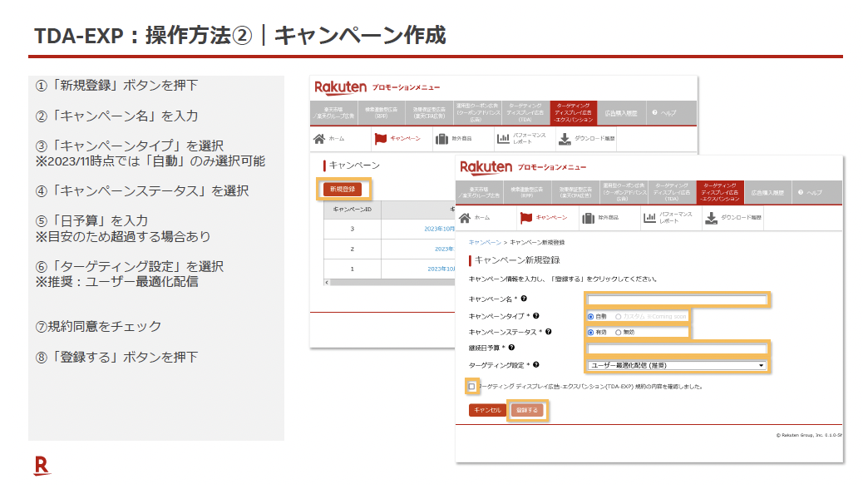Click step ②「キャンペーン名」を入力

[116, 116]
